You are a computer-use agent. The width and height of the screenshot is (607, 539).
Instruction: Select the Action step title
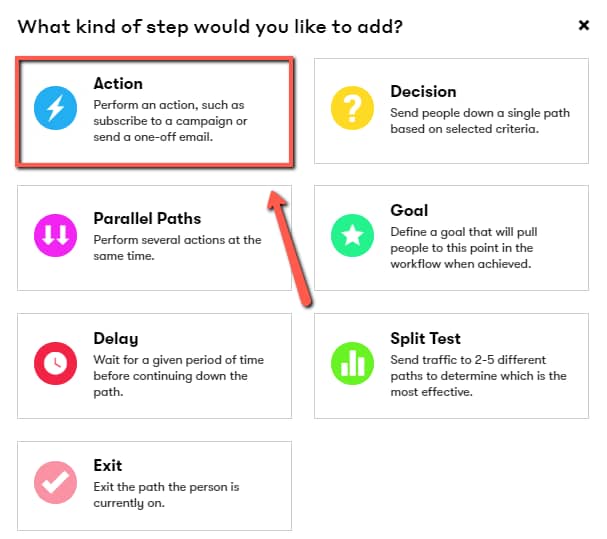point(118,84)
